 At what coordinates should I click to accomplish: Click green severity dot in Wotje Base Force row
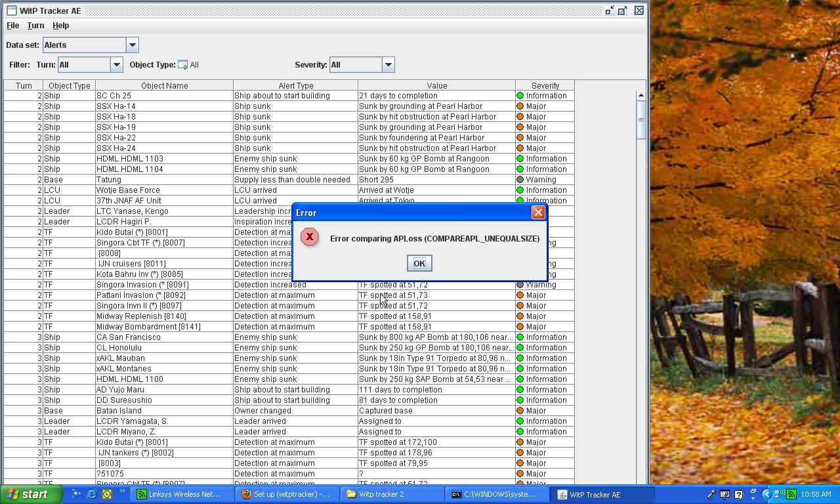point(520,190)
